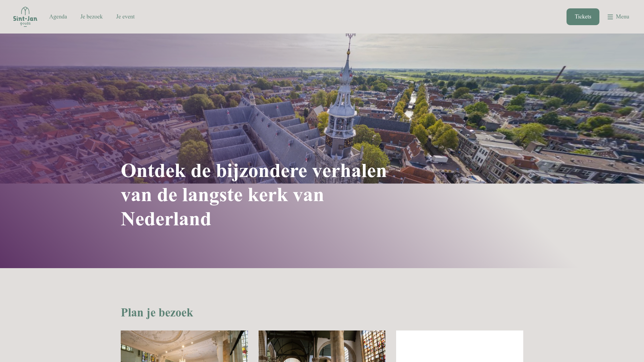
Task: Open the hamburger Menu
Action: [x=618, y=17]
